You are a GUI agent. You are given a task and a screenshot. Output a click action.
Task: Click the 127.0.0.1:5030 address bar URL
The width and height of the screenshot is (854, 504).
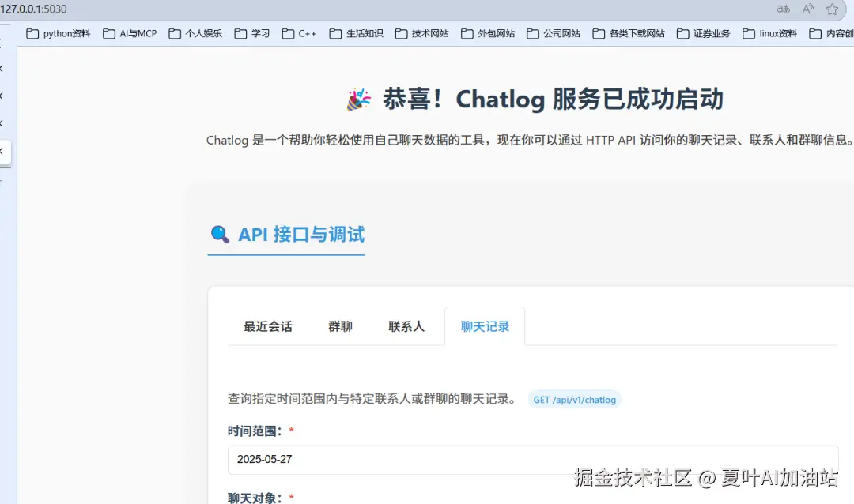tap(34, 9)
